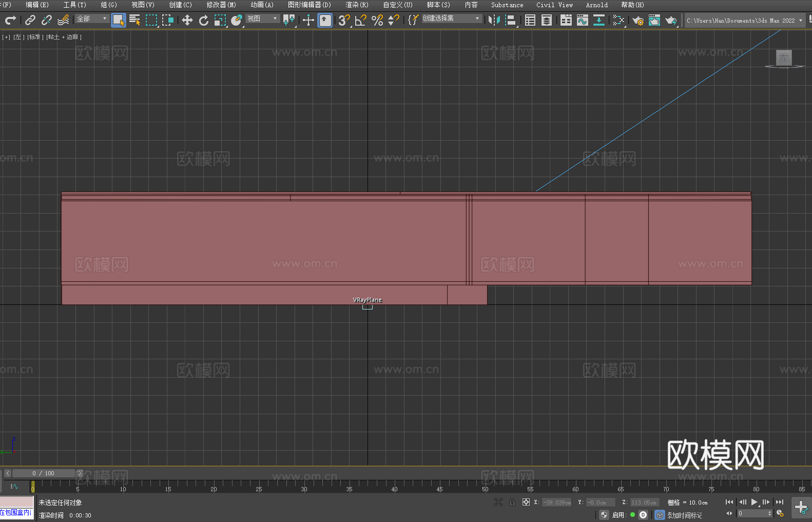The image size is (812, 522).
Task: Click Edit Named Selection Sets icon
Action: click(413, 20)
